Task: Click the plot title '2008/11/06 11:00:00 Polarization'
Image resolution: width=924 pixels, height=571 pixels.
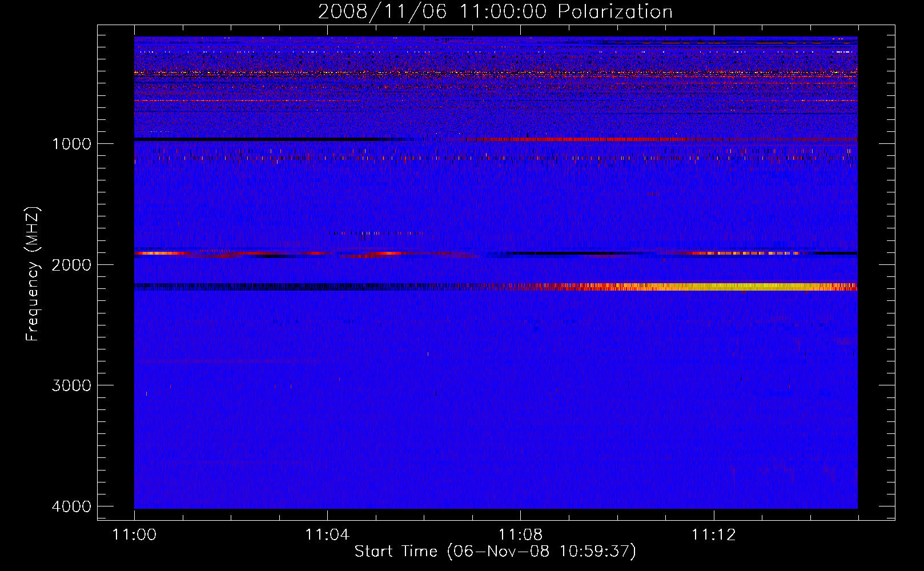Action: [x=495, y=11]
